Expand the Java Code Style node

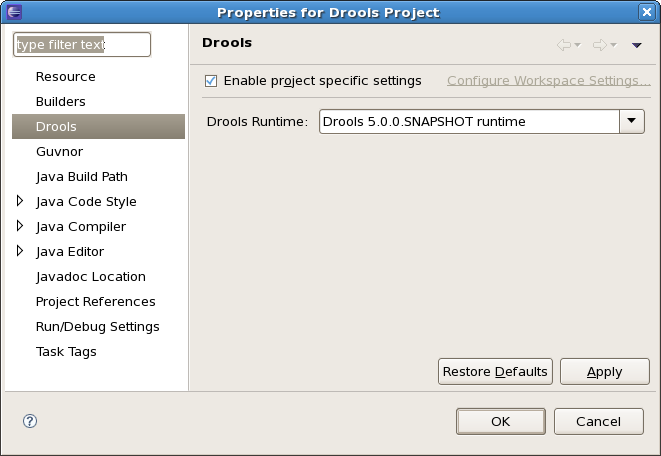click(20, 201)
